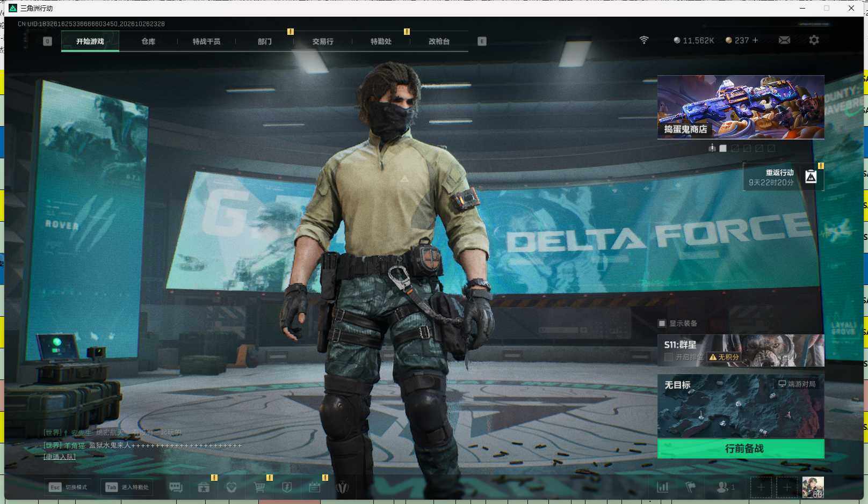Open the 捣蛋鬼商店 banner
Image resolution: width=868 pixels, height=504 pixels.
click(x=741, y=107)
